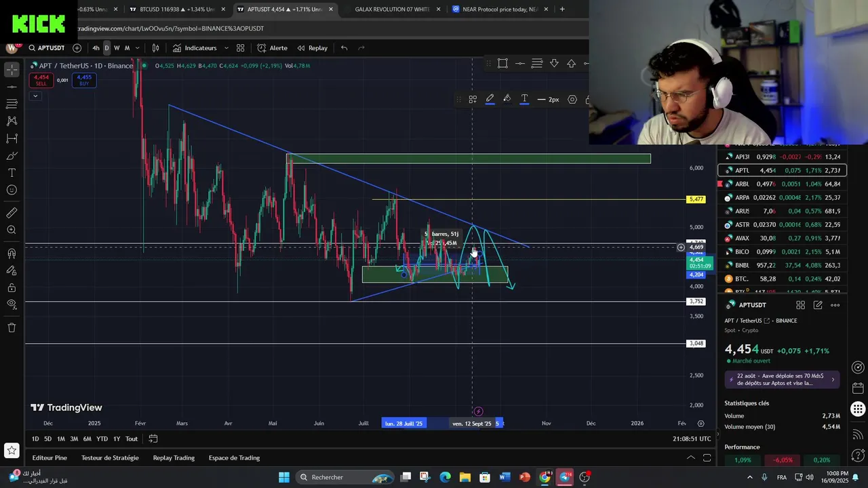Select the trend line drawing tool
Image resolution: width=868 pixels, height=488 pixels.
(12, 87)
